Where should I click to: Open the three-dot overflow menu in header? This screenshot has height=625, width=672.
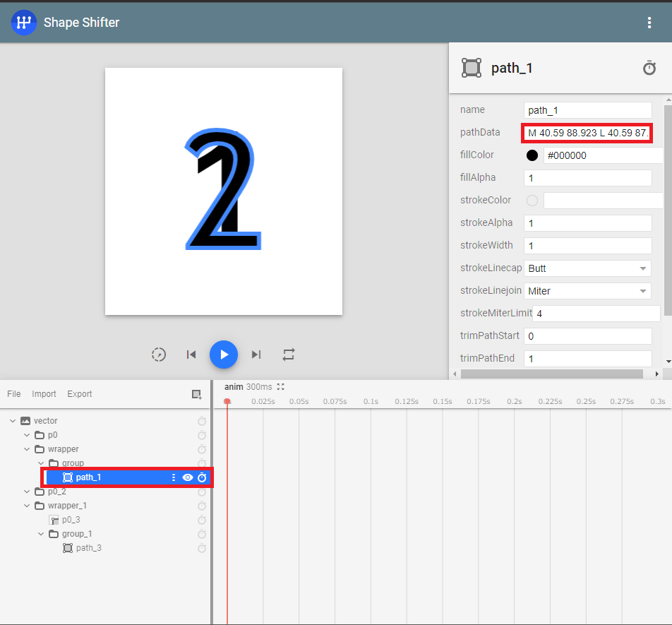(x=649, y=23)
